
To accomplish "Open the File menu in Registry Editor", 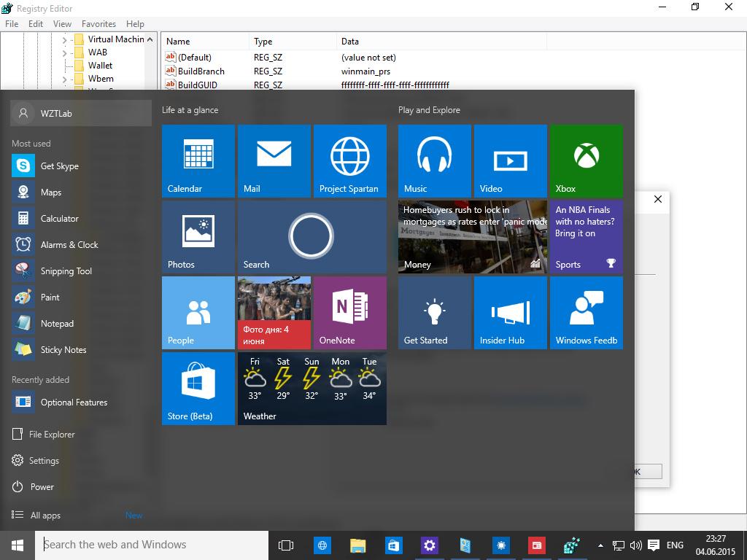I will 12,24.
